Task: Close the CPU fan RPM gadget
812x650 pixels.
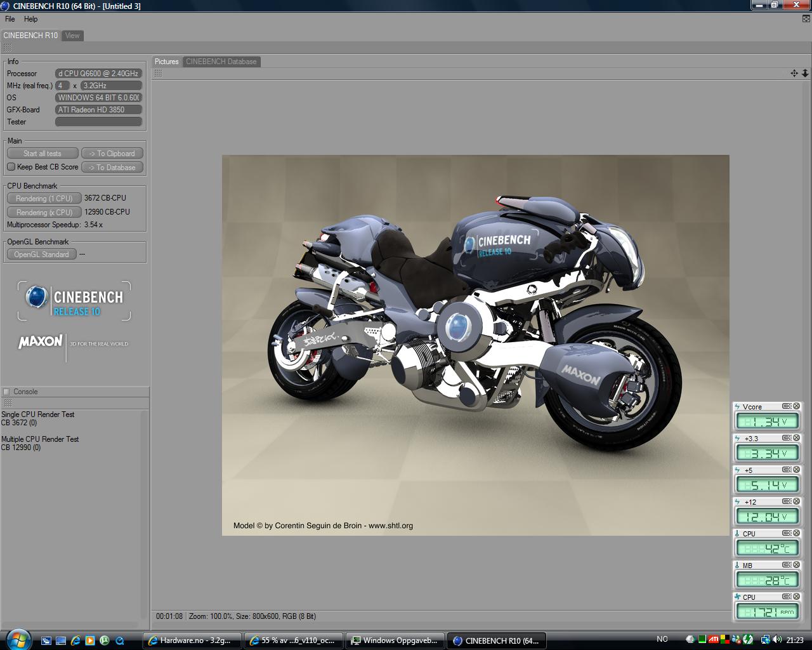Action: 796,597
